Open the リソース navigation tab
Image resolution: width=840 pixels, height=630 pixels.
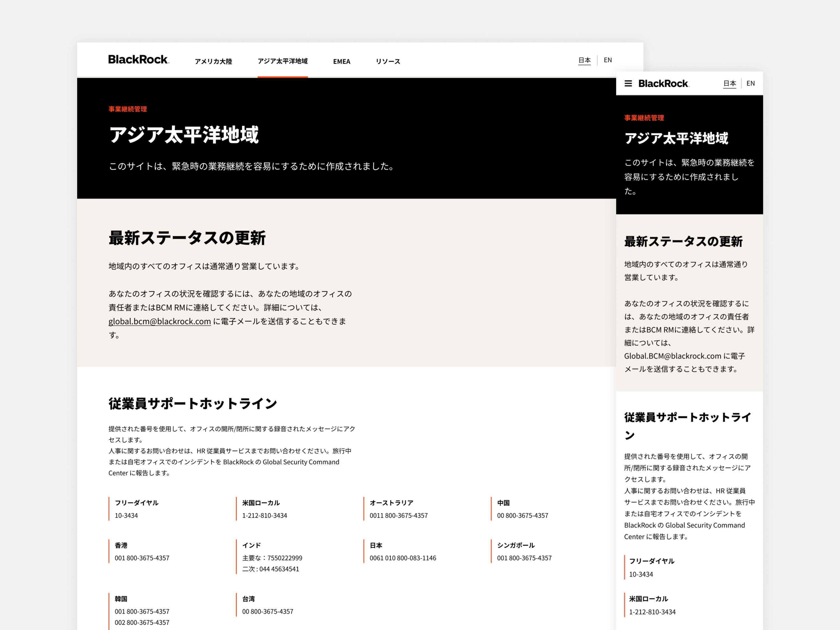click(x=388, y=61)
